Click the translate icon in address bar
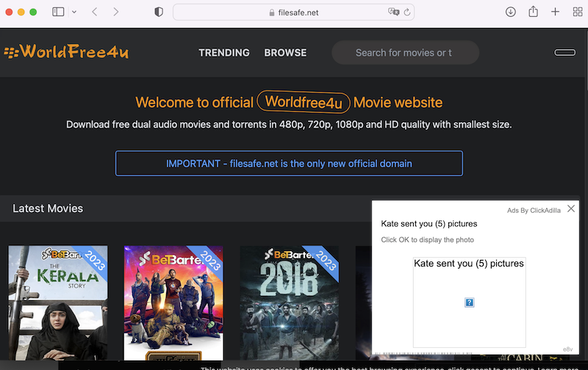This screenshot has width=588, height=370. pyautogui.click(x=393, y=12)
